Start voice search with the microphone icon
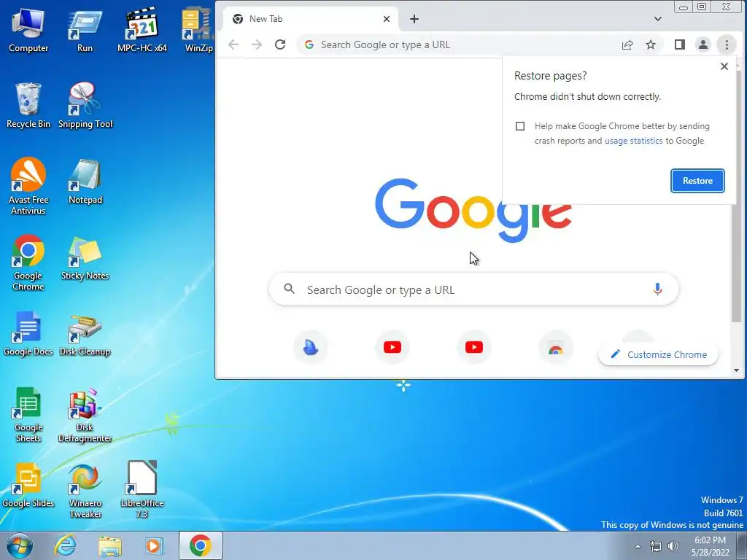The width and height of the screenshot is (747, 560). (x=657, y=289)
